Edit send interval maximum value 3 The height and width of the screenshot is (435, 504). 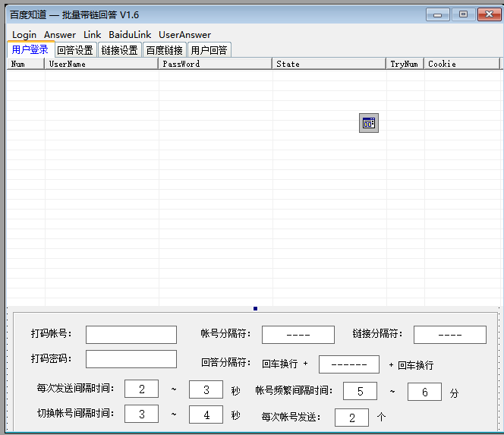(206, 389)
